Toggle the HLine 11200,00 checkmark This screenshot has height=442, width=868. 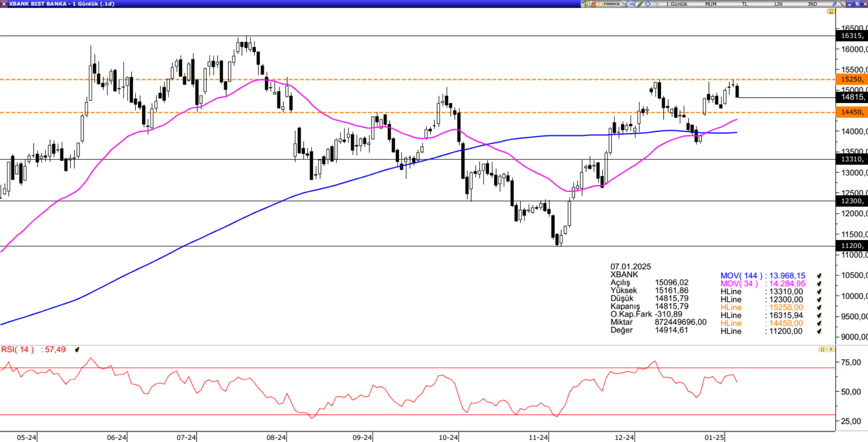coord(819,331)
